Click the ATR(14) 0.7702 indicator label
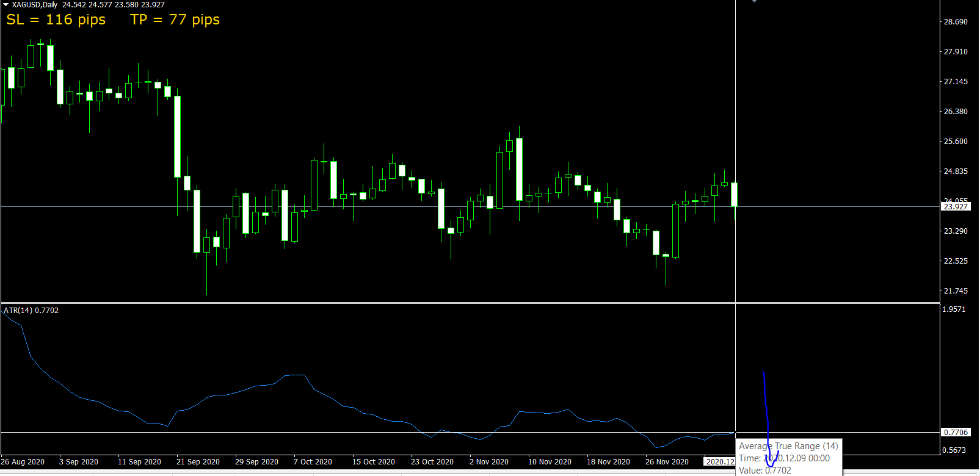The width and height of the screenshot is (980, 476). 31,310
